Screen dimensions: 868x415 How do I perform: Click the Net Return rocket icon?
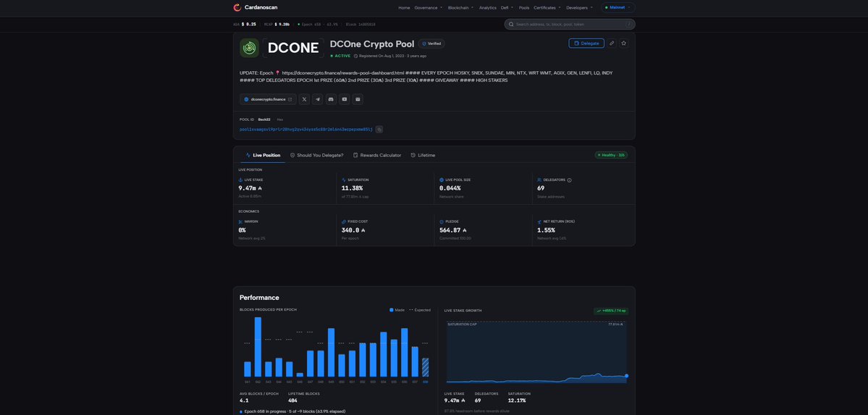pos(539,222)
